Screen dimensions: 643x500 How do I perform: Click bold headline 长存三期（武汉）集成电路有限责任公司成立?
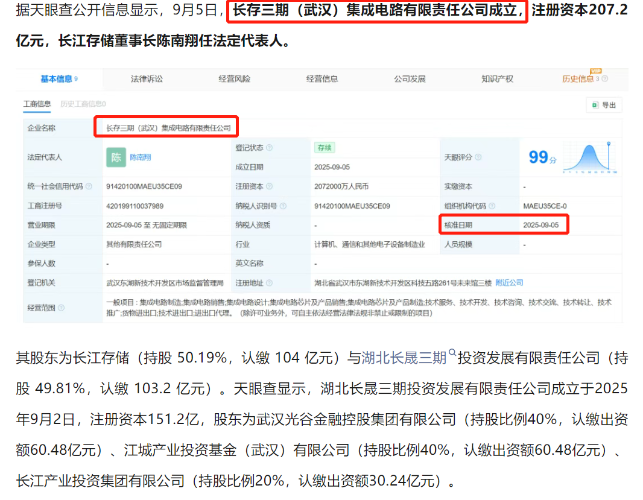[x=374, y=10]
